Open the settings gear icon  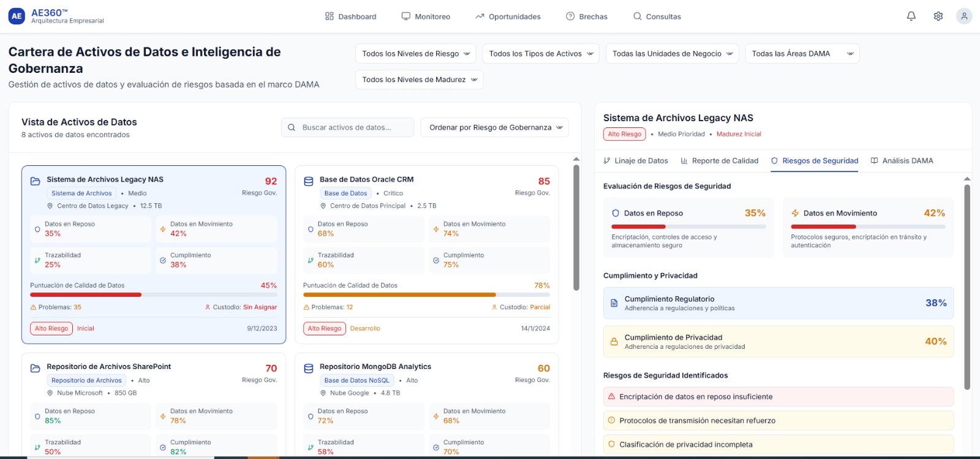[938, 17]
